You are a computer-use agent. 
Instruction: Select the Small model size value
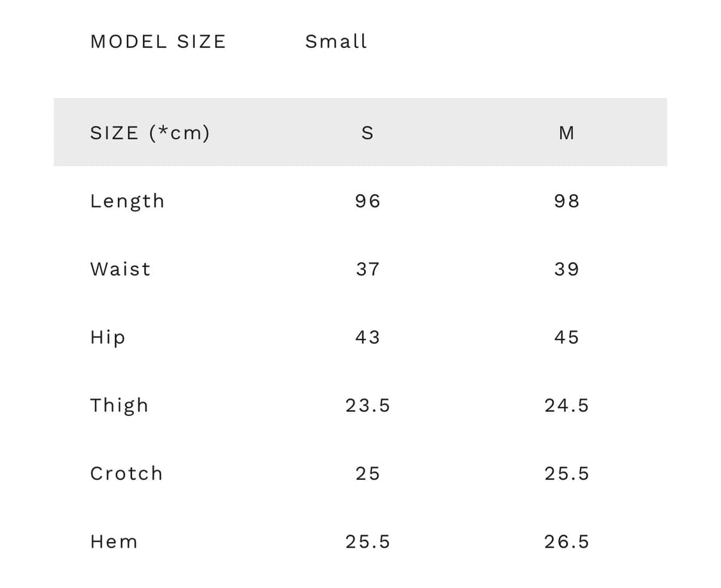point(336,42)
